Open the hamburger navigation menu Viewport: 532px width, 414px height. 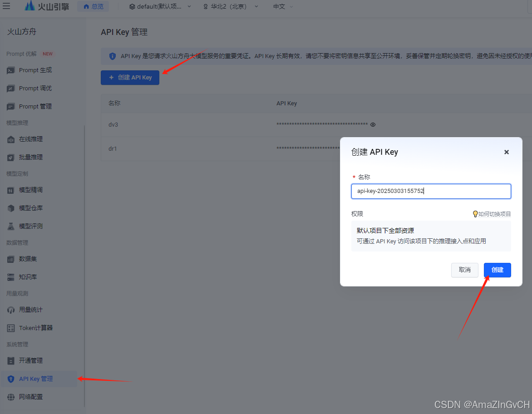click(6, 6)
